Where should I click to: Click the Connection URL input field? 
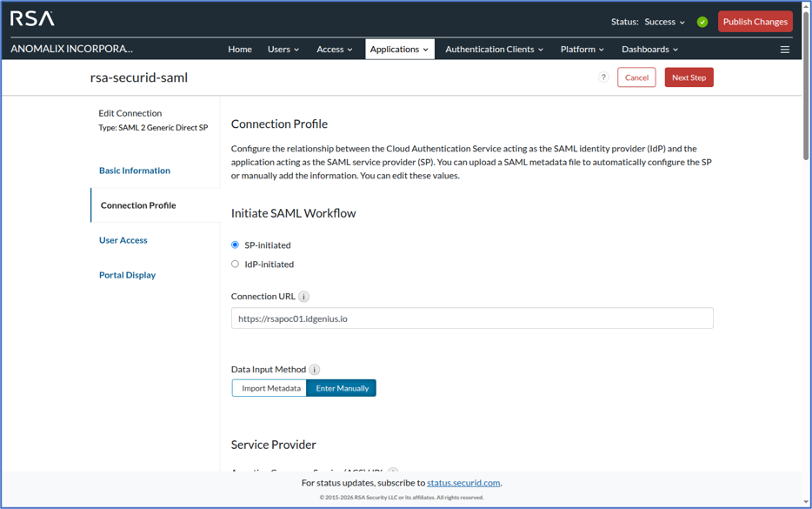click(x=472, y=318)
